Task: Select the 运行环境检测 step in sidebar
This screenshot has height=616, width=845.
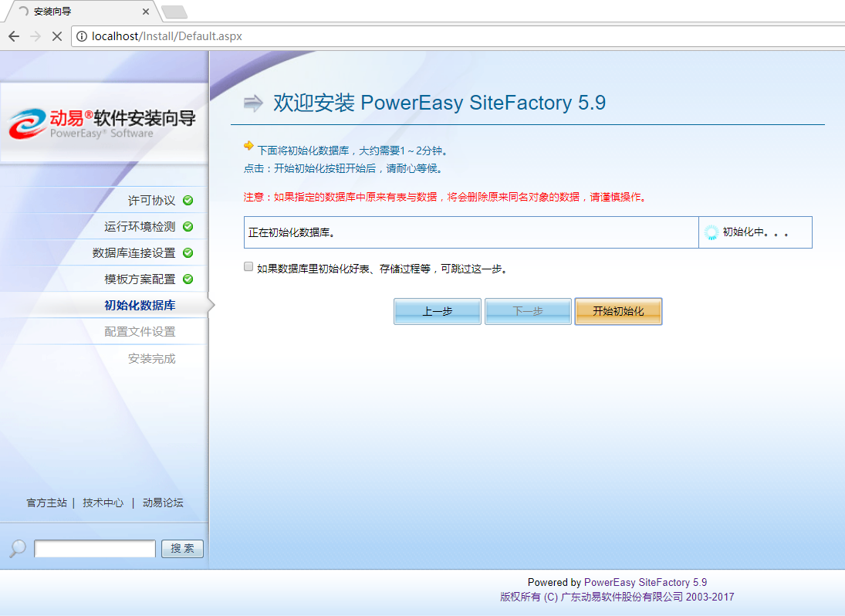Action: [140, 227]
